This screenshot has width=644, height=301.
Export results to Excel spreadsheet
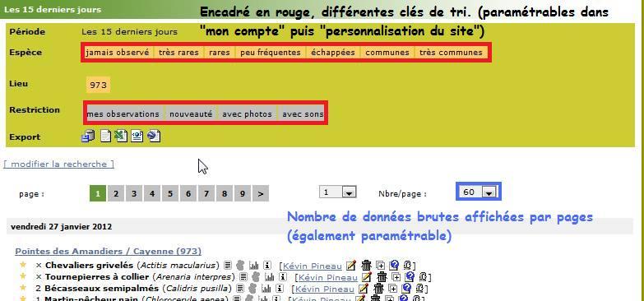121,136
